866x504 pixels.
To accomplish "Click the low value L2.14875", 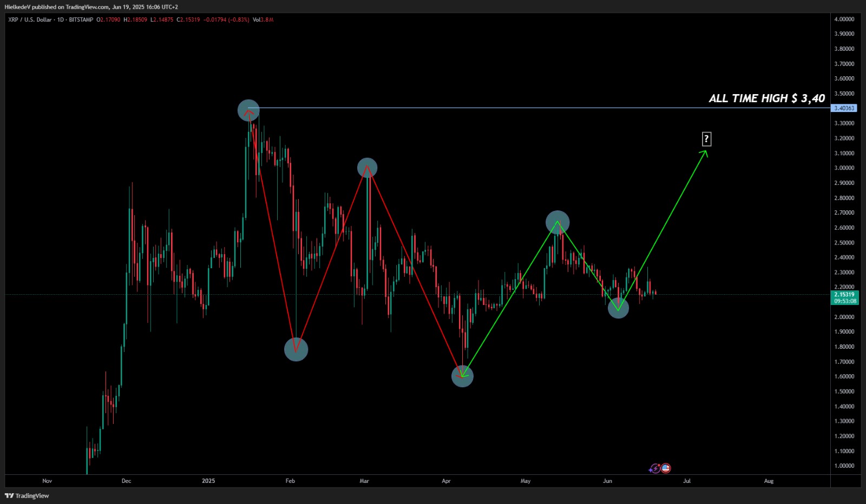I will (x=162, y=19).
